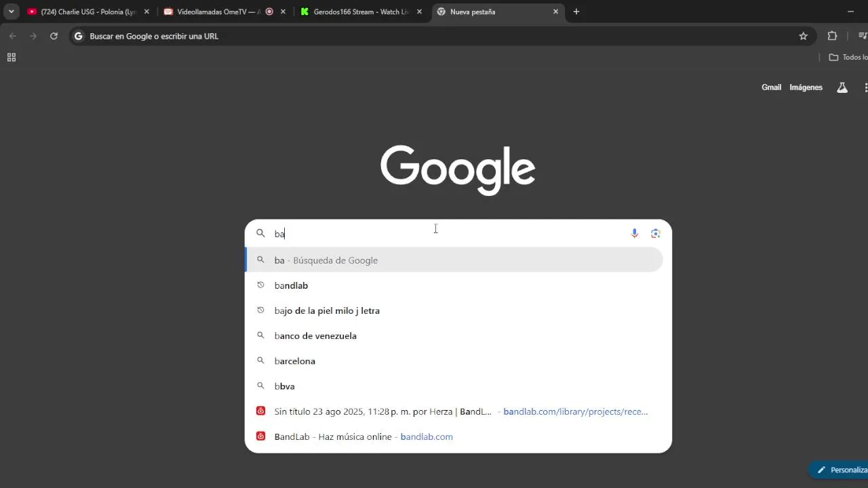Open the Todos los marcadores folder

pyautogui.click(x=848, y=58)
